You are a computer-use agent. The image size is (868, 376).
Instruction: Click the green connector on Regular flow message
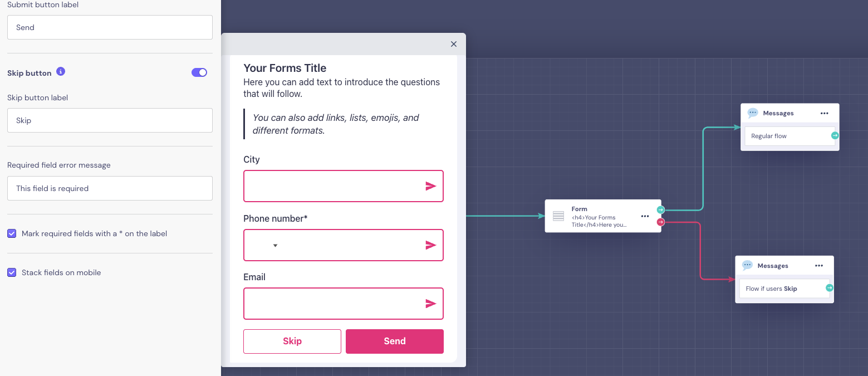coord(835,135)
